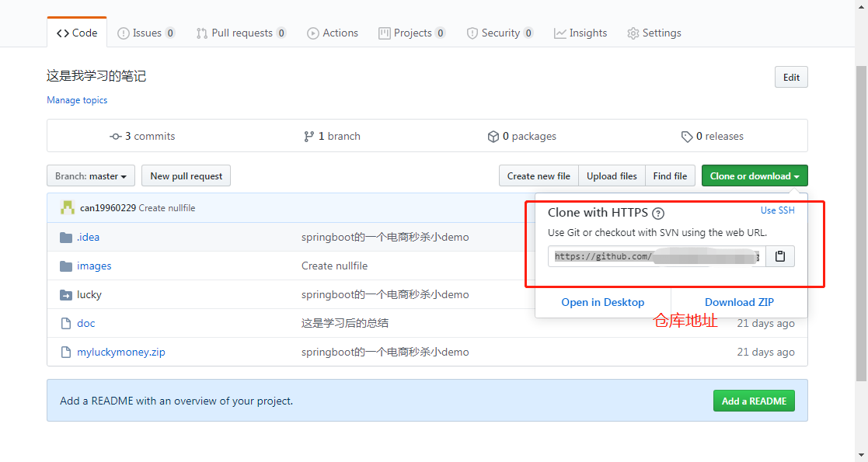
Task: Click Create new file button
Action: click(539, 176)
